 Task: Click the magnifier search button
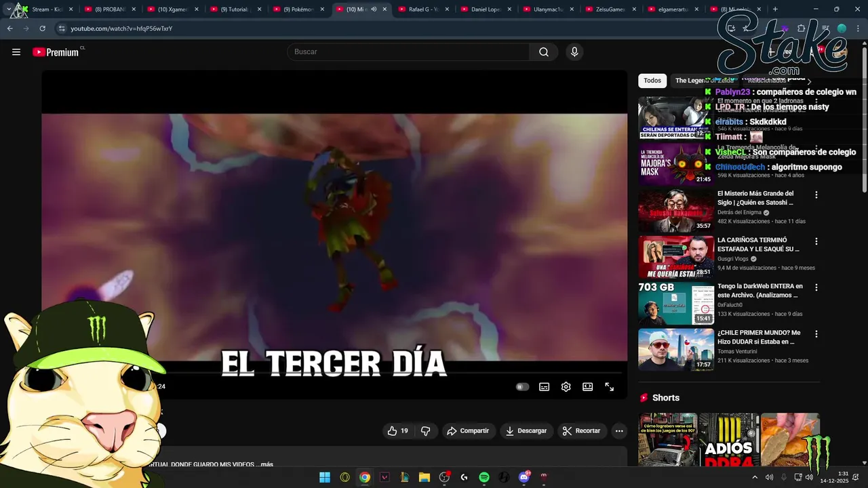[x=544, y=52]
